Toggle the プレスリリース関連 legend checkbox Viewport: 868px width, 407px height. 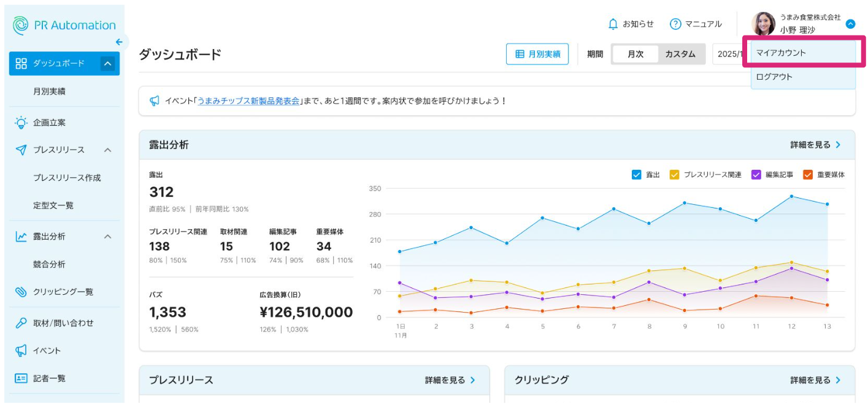pyautogui.click(x=674, y=175)
